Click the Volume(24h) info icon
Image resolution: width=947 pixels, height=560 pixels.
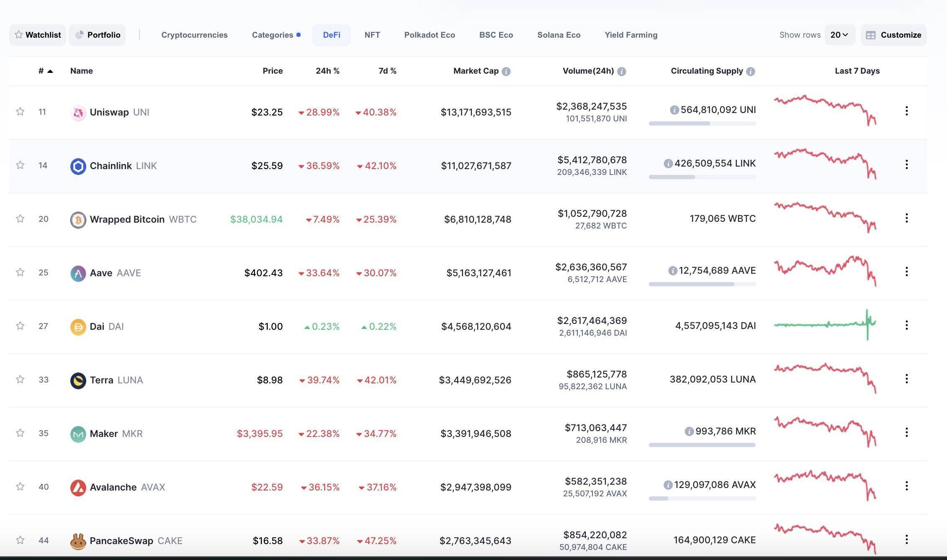click(x=622, y=72)
